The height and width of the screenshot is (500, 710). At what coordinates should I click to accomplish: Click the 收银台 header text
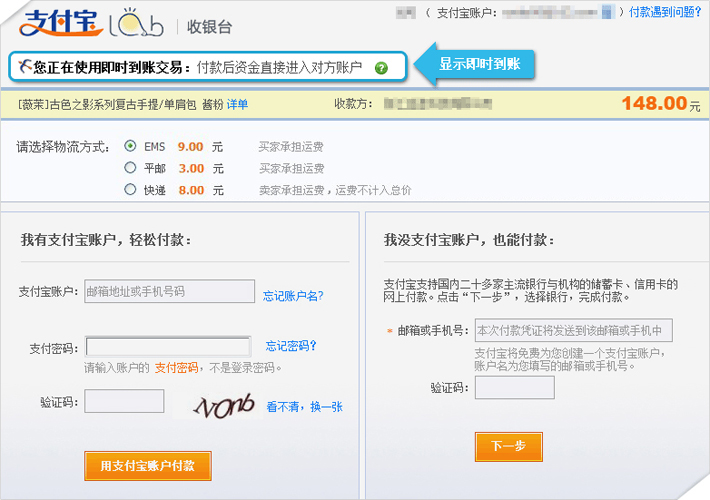pos(210,27)
